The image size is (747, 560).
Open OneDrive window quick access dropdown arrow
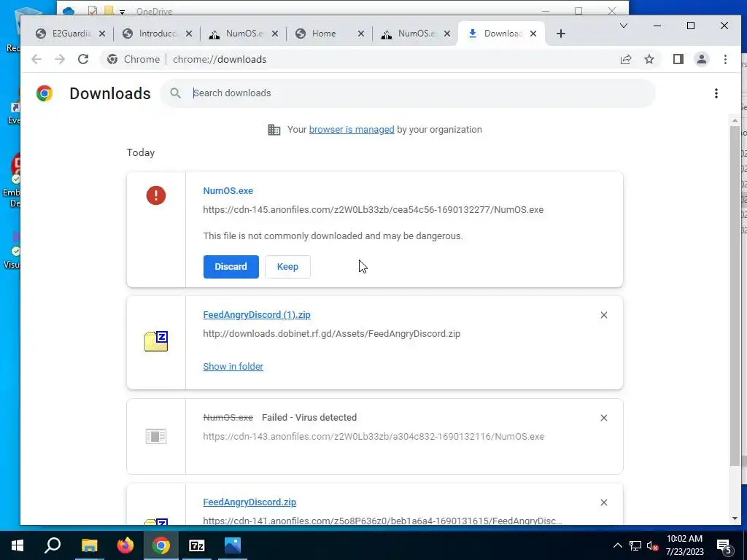[122, 12]
